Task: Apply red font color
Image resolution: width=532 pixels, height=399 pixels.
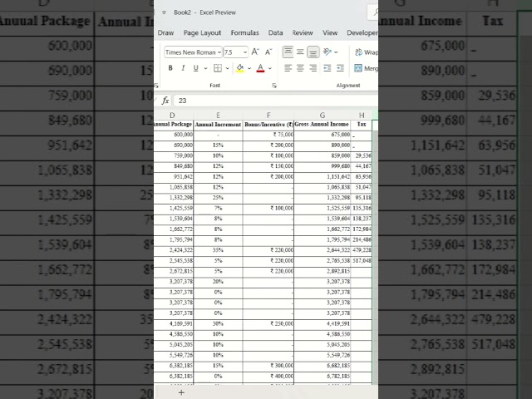Action: coord(260,68)
